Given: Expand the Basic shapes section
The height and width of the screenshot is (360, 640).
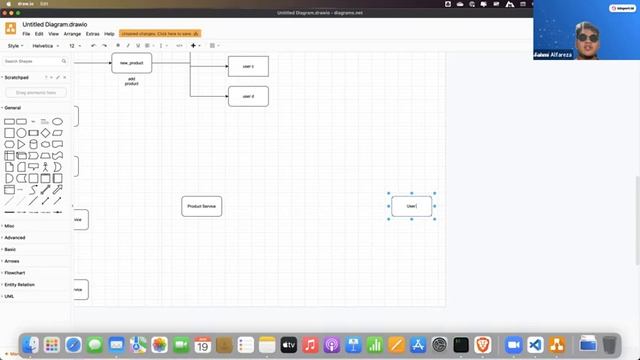Looking at the screenshot, I should [x=9, y=249].
